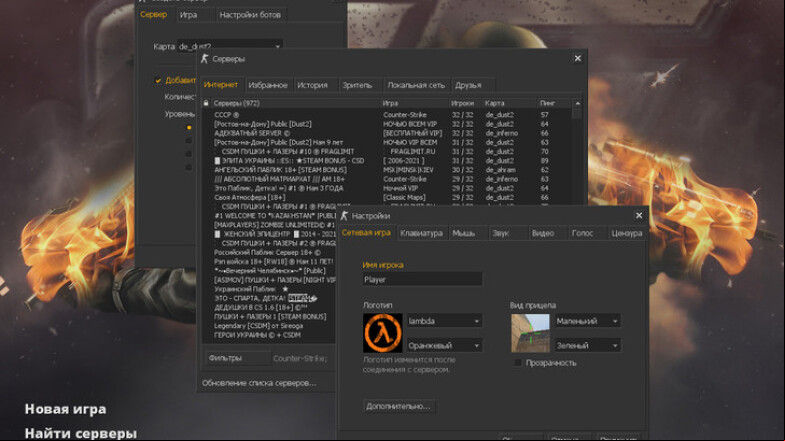The width and height of the screenshot is (785, 441).
Task: Sort by the Серверы (972) column header
Action: click(295, 103)
